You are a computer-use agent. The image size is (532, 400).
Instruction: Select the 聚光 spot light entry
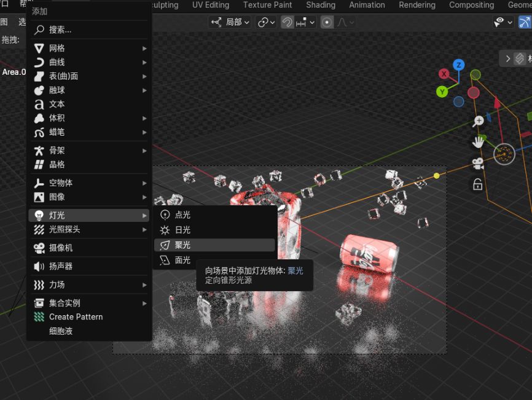(214, 245)
